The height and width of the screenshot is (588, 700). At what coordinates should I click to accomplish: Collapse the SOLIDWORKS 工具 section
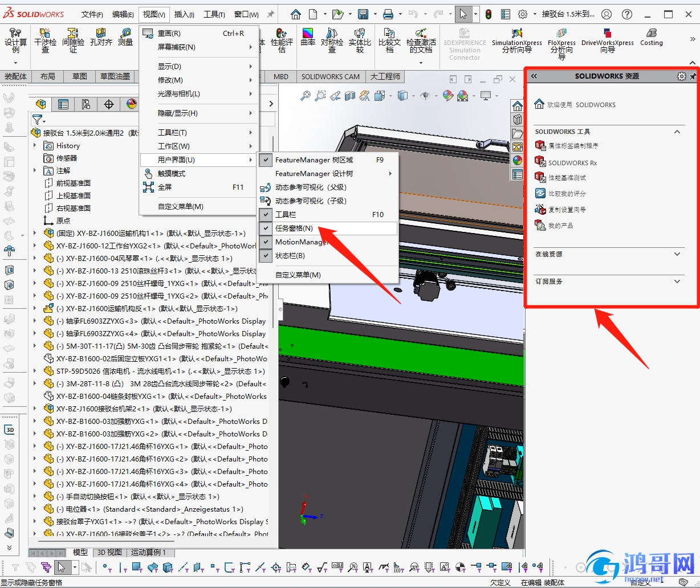(x=677, y=132)
